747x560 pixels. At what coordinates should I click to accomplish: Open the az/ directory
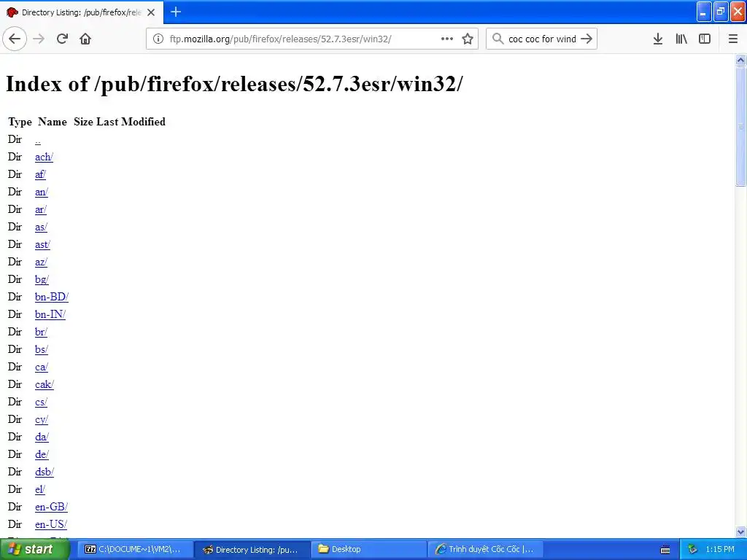pos(41,262)
